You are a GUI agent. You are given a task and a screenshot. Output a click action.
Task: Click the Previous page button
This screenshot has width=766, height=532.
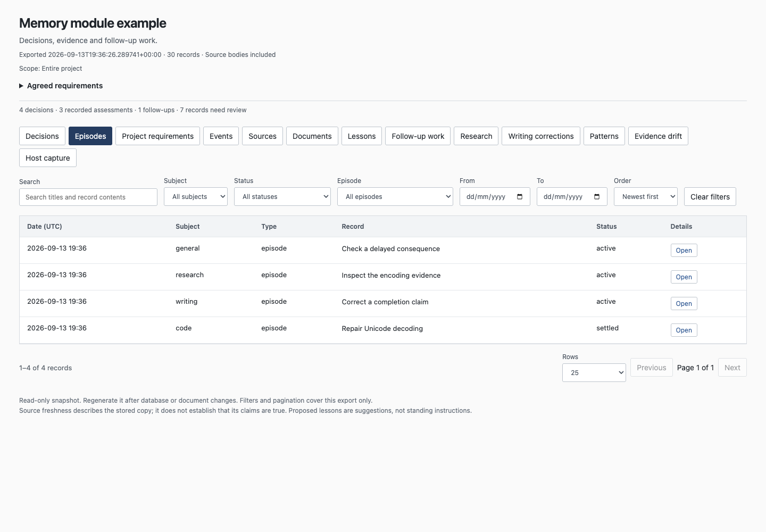(652, 368)
